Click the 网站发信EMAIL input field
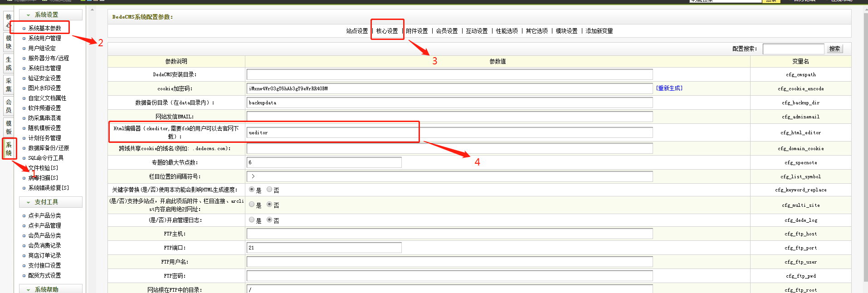This screenshot has width=868, height=293. click(449, 117)
